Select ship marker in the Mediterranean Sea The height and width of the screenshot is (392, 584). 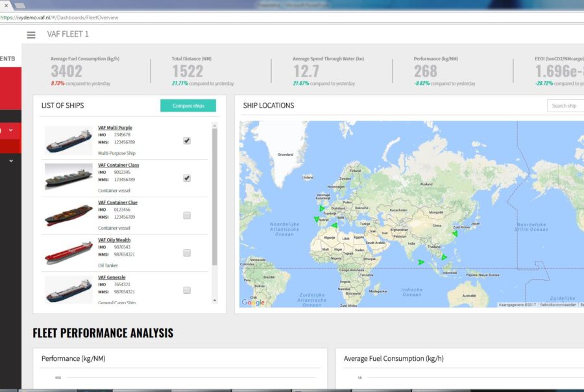[334, 226]
